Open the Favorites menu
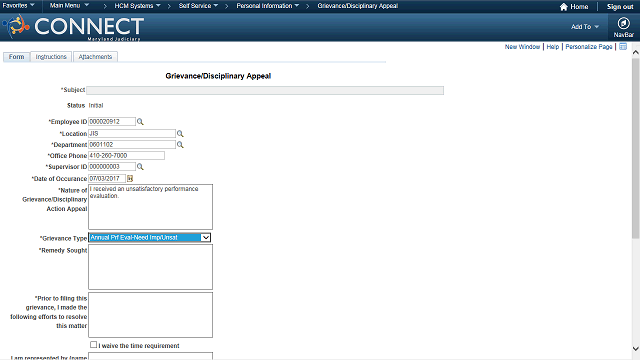The height and width of the screenshot is (360, 640). (x=18, y=6)
